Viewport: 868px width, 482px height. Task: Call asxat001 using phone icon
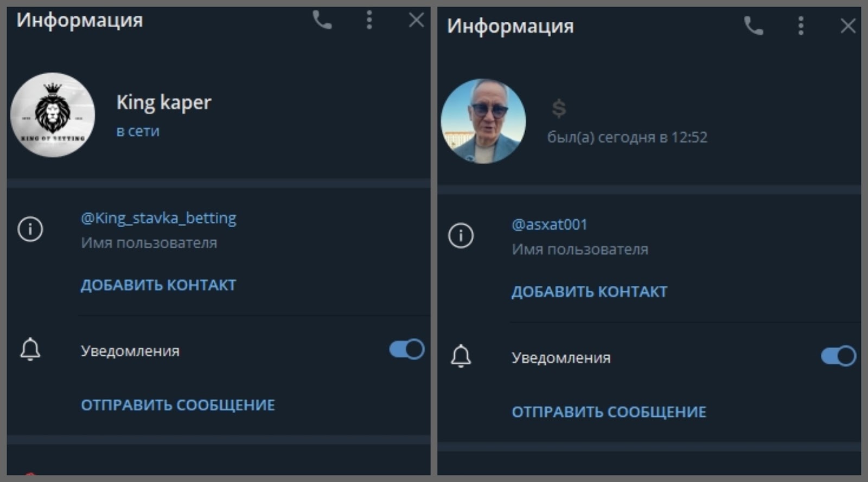[754, 26]
